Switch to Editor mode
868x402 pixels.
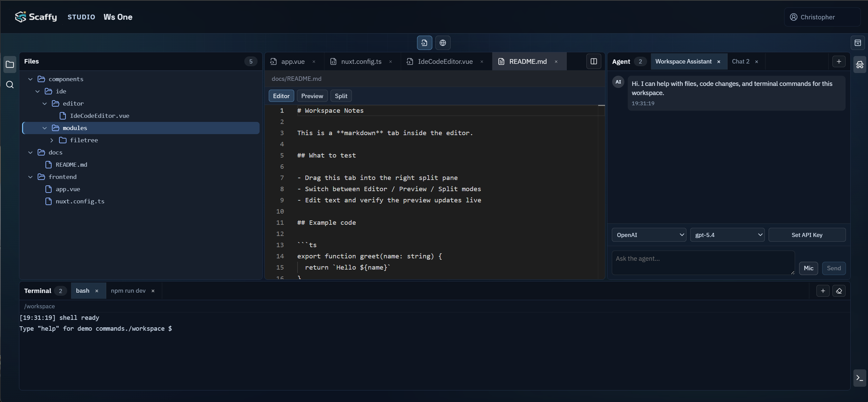(281, 96)
